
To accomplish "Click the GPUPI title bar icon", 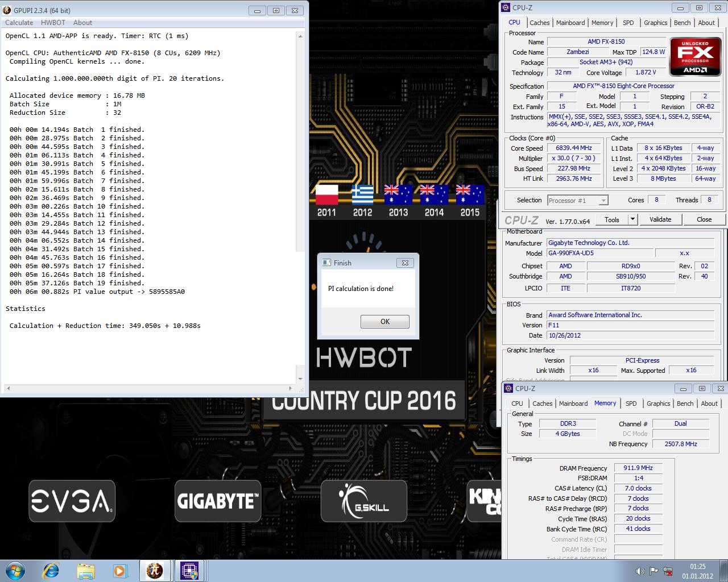I will pos(6,10).
